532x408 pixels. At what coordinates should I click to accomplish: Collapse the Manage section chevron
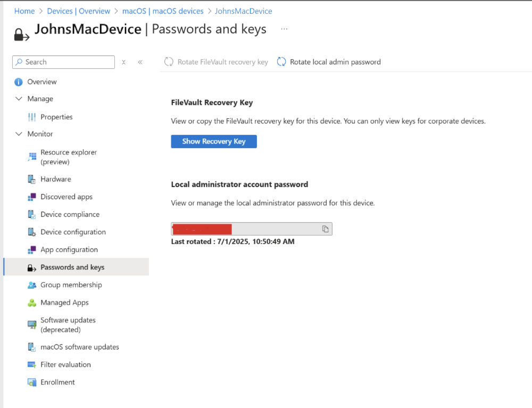[x=19, y=99]
